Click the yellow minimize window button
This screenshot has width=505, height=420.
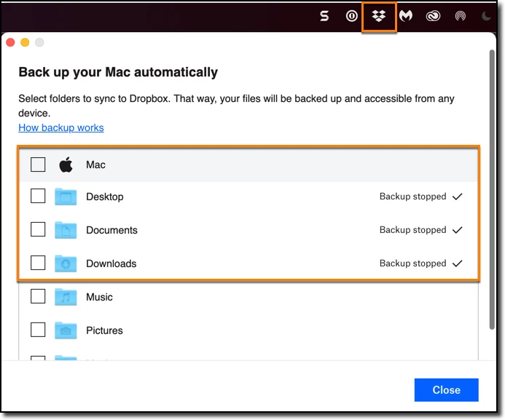point(25,42)
